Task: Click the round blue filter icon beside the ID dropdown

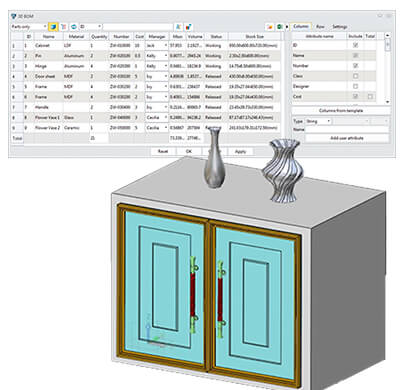Action: click(x=74, y=27)
